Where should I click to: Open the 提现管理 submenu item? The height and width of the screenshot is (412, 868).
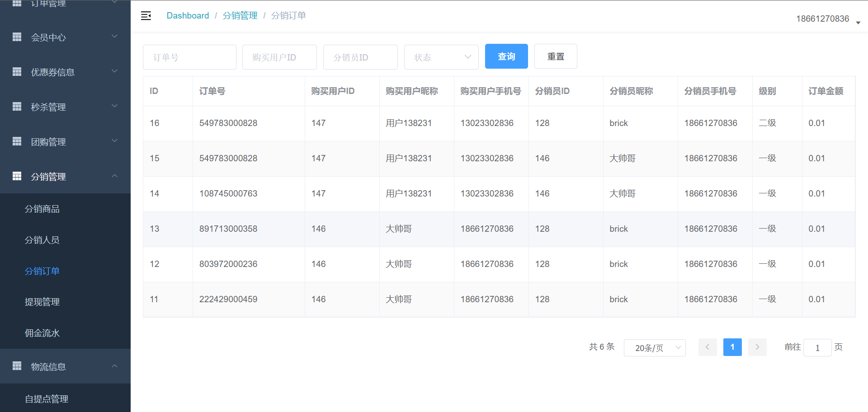coord(42,302)
